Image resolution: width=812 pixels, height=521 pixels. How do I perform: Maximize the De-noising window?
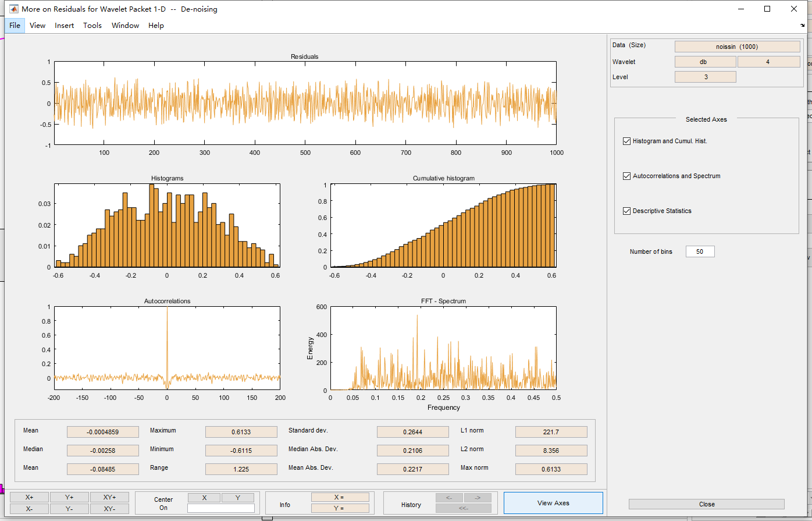click(767, 9)
